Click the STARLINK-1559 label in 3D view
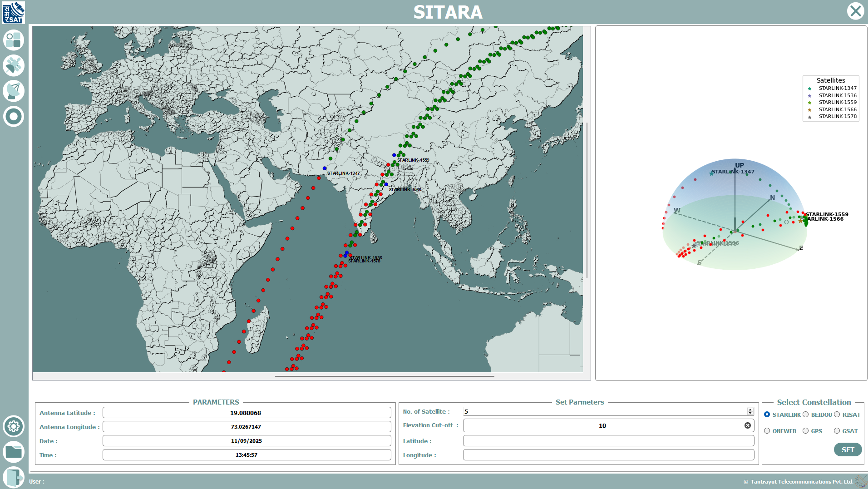The image size is (868, 489). click(827, 214)
